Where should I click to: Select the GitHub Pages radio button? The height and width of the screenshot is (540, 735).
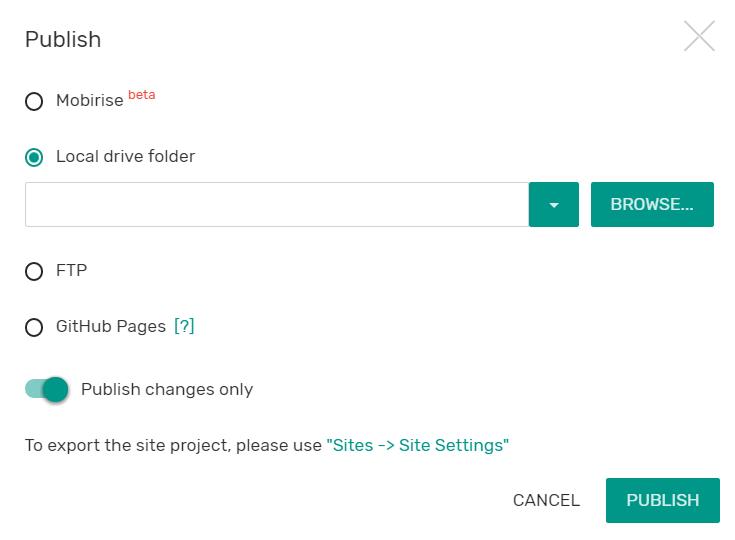point(34,327)
